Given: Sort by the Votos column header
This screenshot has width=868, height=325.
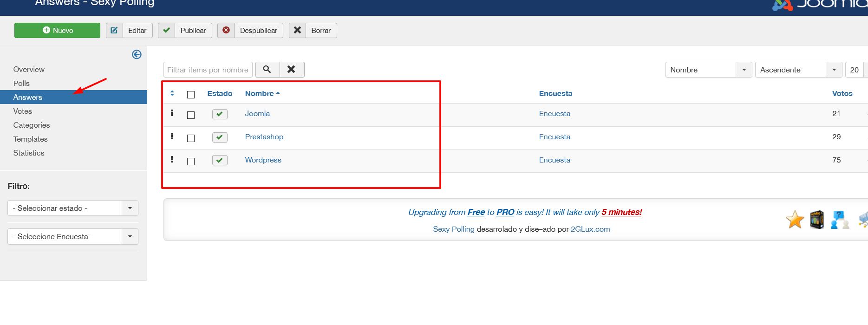Looking at the screenshot, I should [842, 93].
